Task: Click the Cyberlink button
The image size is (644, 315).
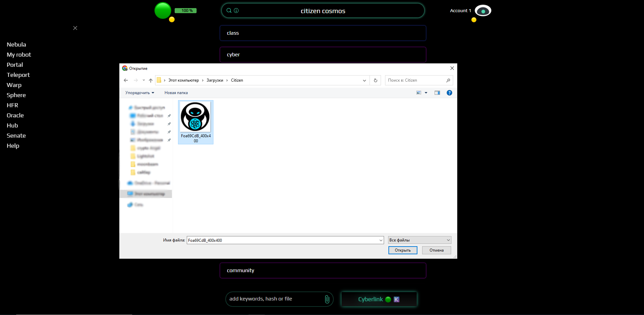Action: click(379, 299)
